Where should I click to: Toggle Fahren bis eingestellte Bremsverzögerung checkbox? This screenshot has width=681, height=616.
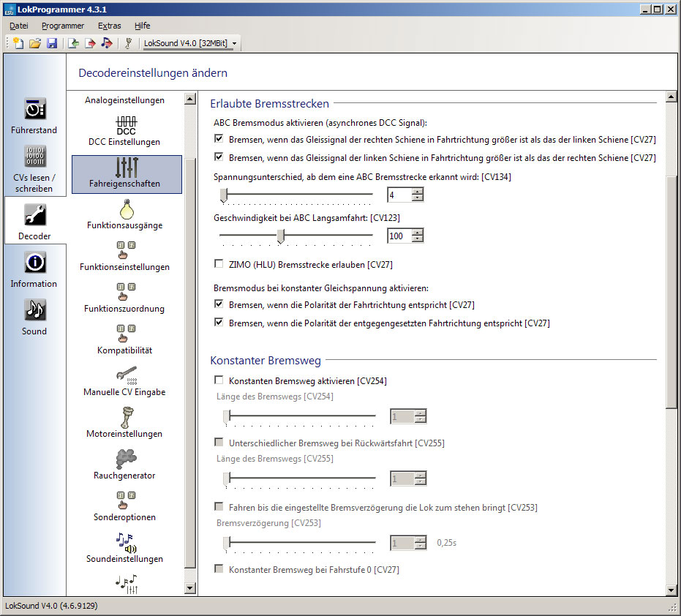tap(219, 507)
